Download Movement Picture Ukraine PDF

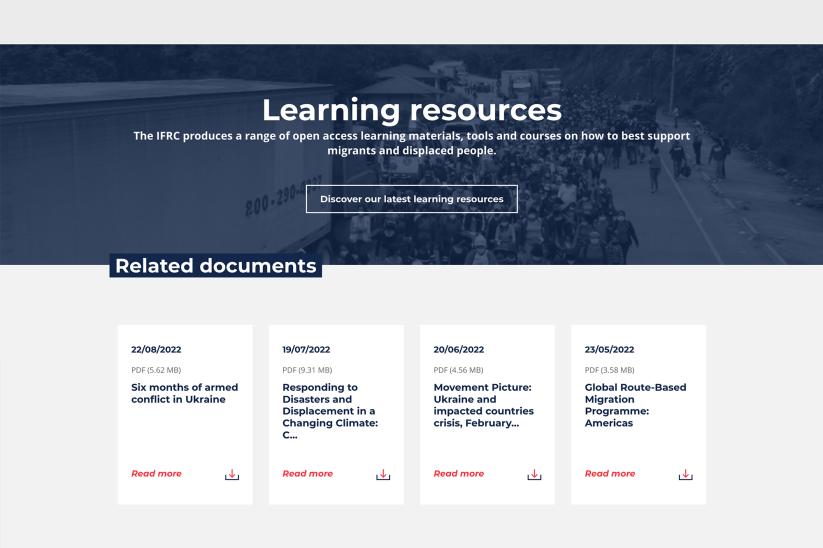[534, 475]
